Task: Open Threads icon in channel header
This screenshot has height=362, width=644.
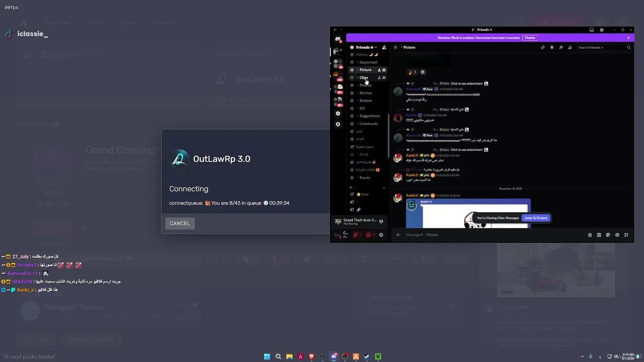Action: click(543, 47)
